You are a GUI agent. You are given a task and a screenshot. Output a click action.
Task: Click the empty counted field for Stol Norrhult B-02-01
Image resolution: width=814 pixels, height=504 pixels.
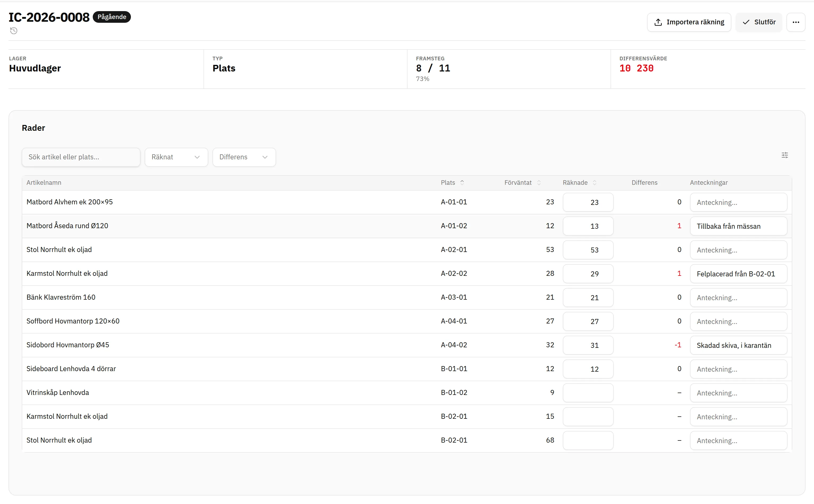(x=588, y=440)
